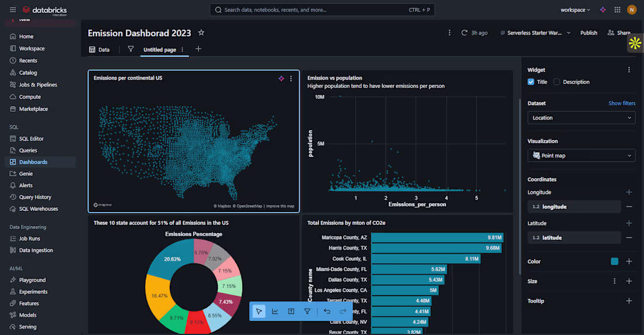Select the Untitled page tab
The image size is (644, 335).
point(159,50)
